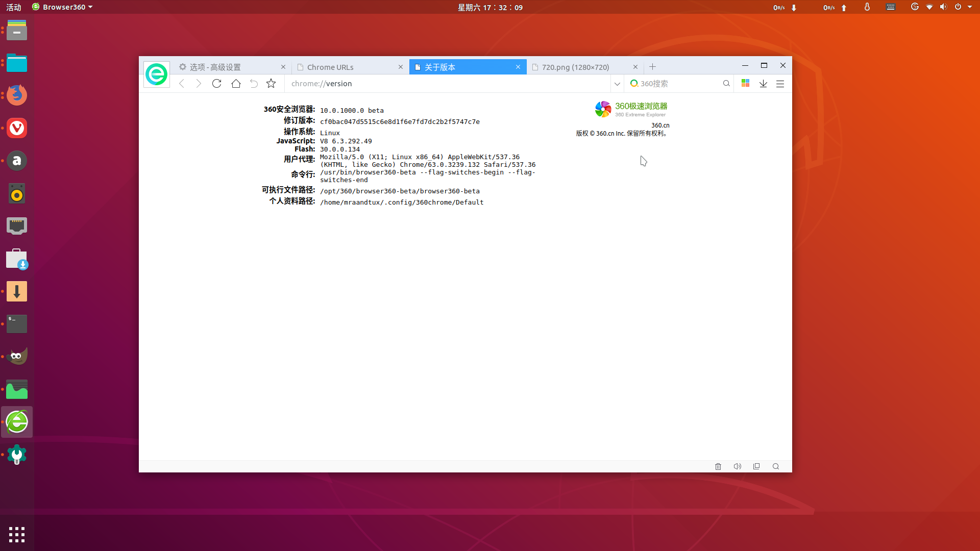Image resolution: width=980 pixels, height=551 pixels.
Task: Open the system power menu in the top bar
Action: click(958, 7)
